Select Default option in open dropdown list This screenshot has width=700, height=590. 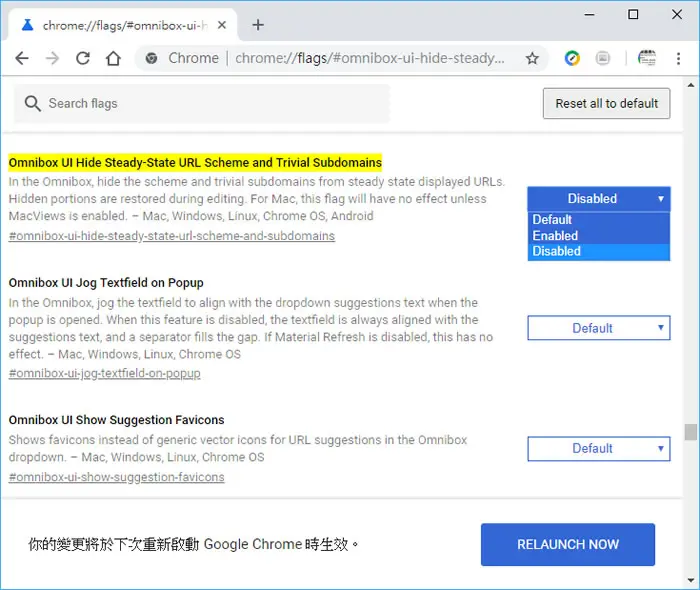(x=599, y=220)
